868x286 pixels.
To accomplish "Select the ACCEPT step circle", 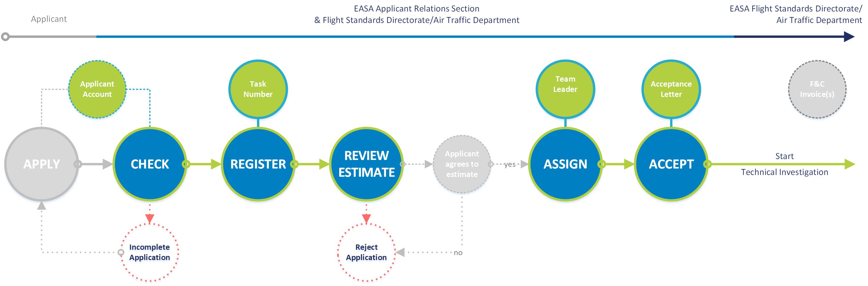I will pos(671,164).
